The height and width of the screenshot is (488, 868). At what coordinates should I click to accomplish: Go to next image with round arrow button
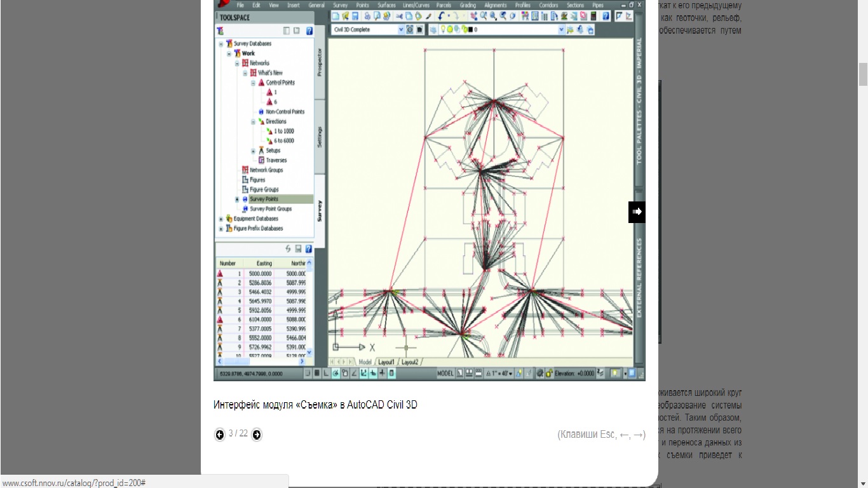click(x=257, y=435)
